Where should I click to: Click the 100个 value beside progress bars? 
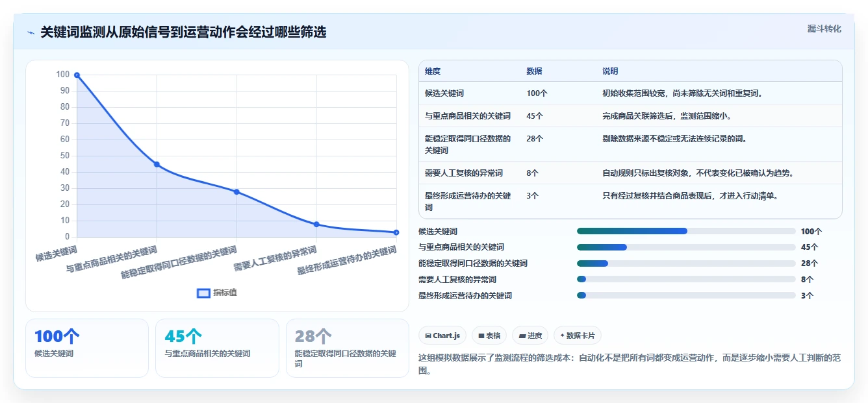coord(811,232)
